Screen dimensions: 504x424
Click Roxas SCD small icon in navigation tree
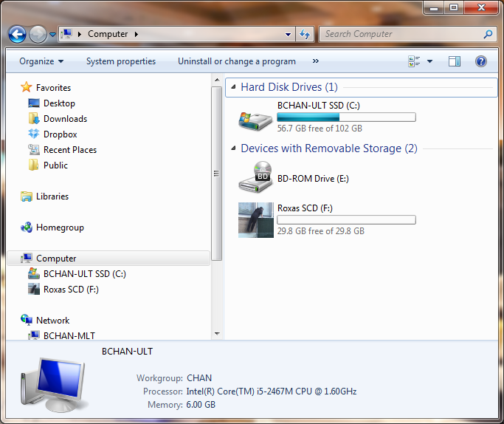(x=34, y=289)
